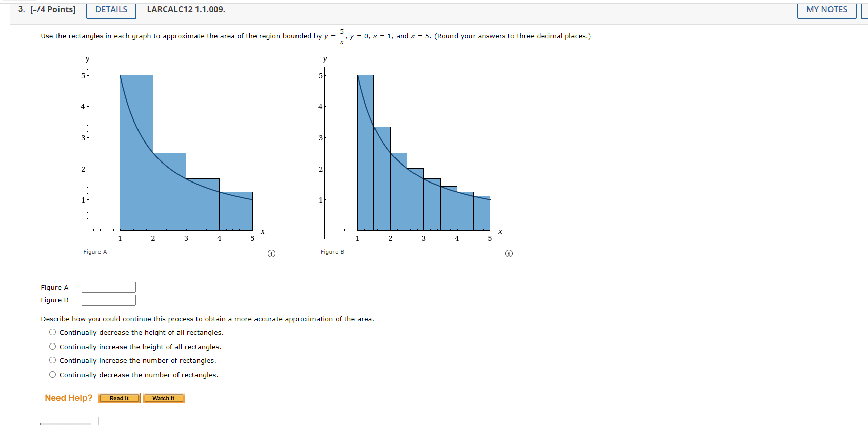The image size is (868, 425).
Task: Select 'Continually increase the height of all rectangles'
Action: pyautogui.click(x=52, y=346)
